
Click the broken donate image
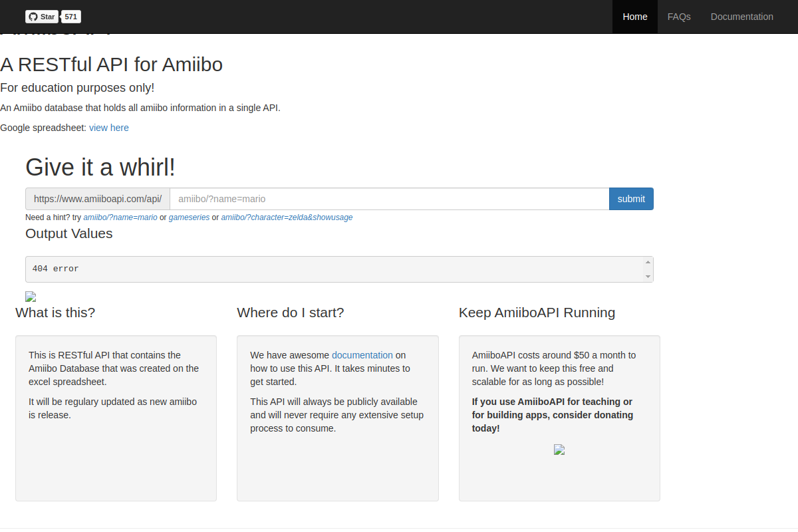pyautogui.click(x=559, y=450)
